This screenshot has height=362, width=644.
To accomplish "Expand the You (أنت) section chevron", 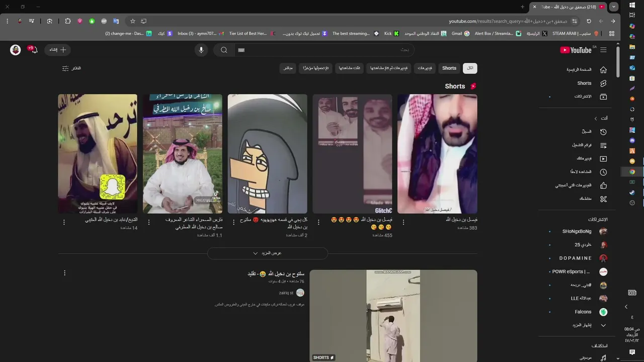I will coord(596,119).
